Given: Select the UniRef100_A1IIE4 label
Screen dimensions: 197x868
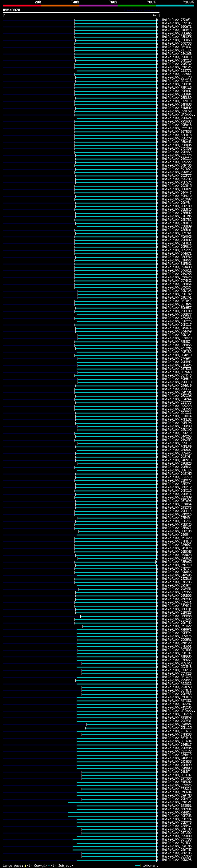Looking at the screenshot, I should click(177, 50).
